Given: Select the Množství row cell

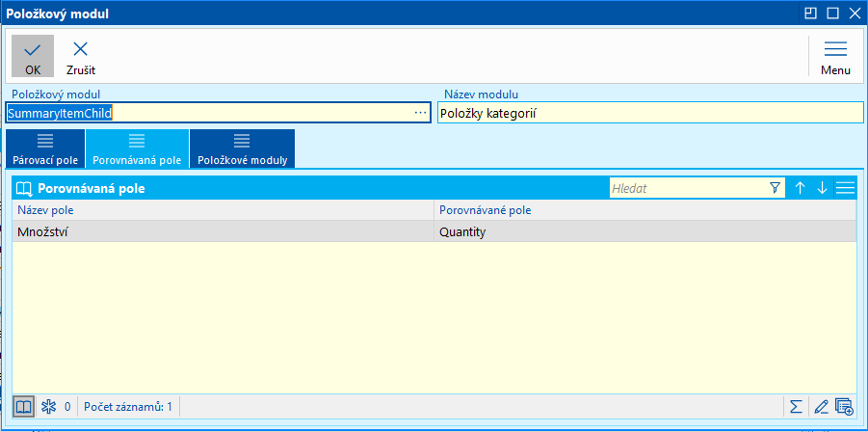Looking at the screenshot, I should click(x=224, y=232).
